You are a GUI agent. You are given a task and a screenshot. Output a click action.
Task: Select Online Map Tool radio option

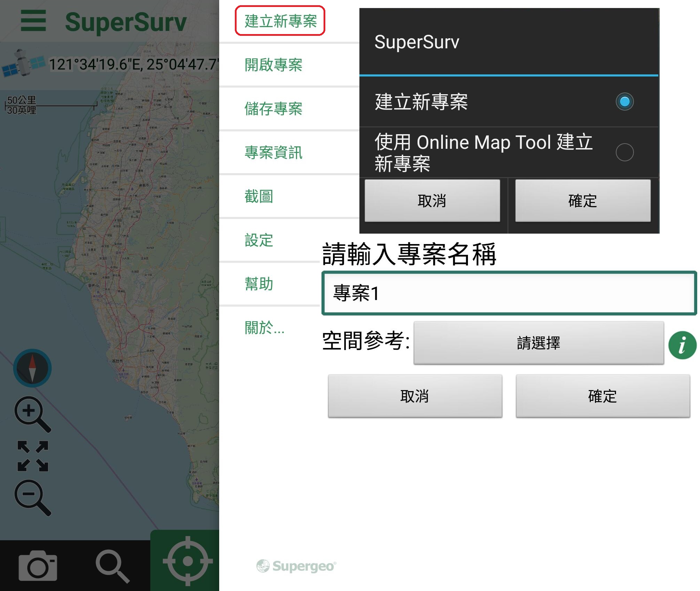625,152
